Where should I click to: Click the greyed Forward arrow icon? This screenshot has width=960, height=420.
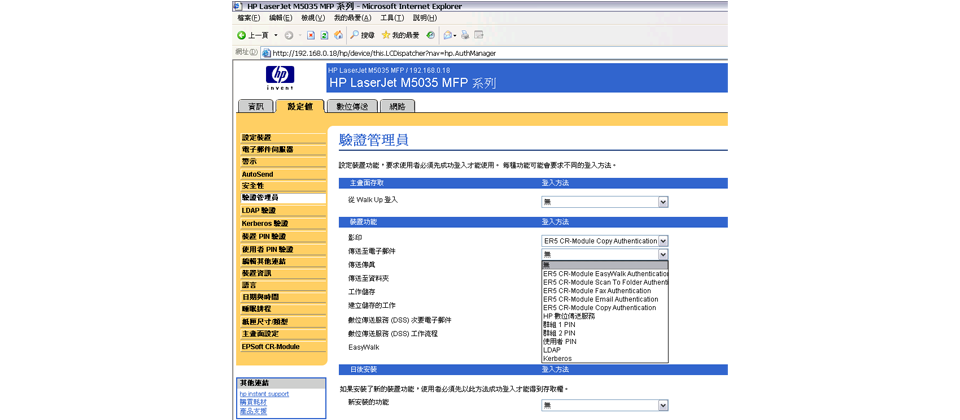pyautogui.click(x=288, y=36)
